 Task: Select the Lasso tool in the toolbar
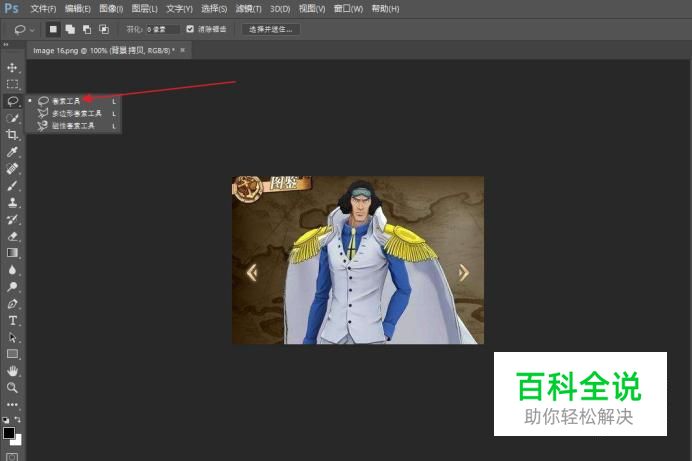click(12, 101)
